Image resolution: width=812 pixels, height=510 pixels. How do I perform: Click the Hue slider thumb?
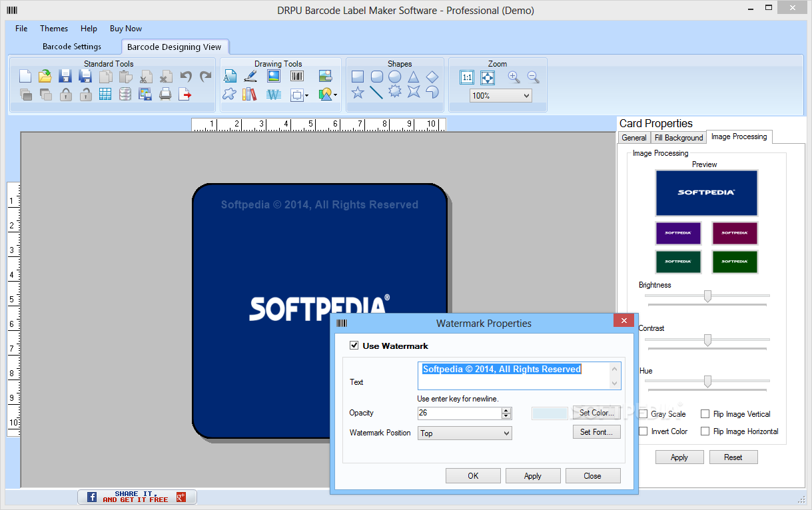tap(707, 382)
